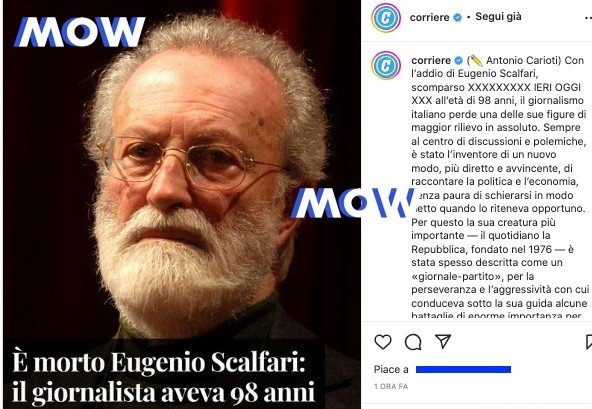
Task: Open the three-dots post options menu
Action: coord(588,17)
